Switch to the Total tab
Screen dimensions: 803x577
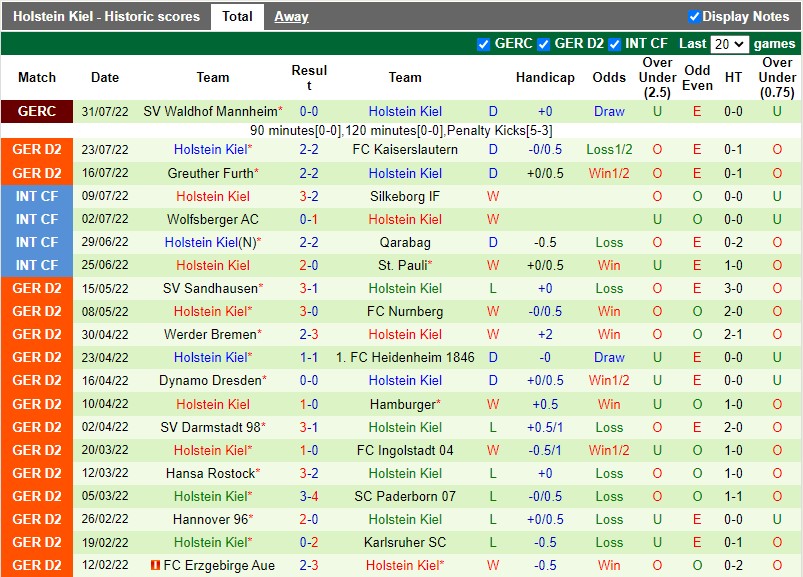click(x=237, y=16)
